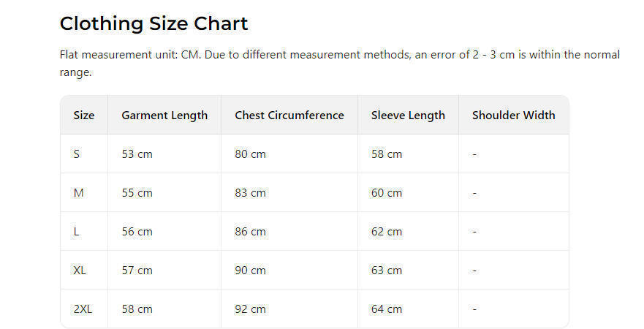Click the size S row label

(77, 154)
